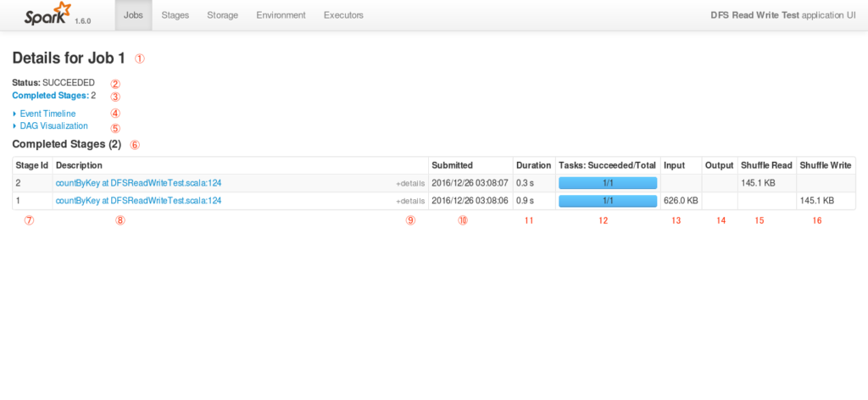Viewport: 868px width, 400px height.
Task: Click the Completed Stages (2) heading
Action: pos(66,144)
